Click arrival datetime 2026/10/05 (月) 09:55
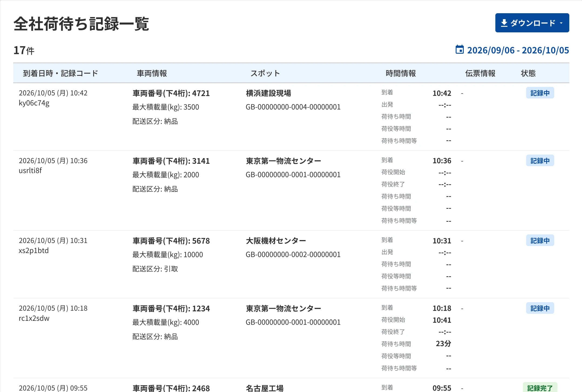The image size is (582, 392). [53, 388]
